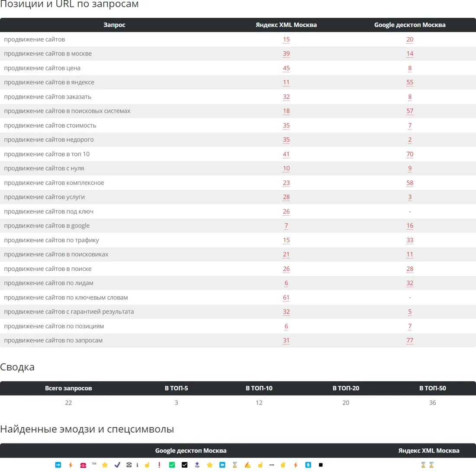476x473 pixels.
Task: Select the query 'продвижение сайтов под ключ'
Action: pyautogui.click(x=48, y=211)
